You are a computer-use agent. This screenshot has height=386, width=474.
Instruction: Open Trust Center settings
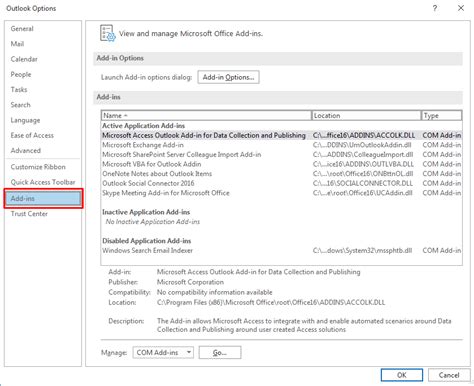[29, 214]
